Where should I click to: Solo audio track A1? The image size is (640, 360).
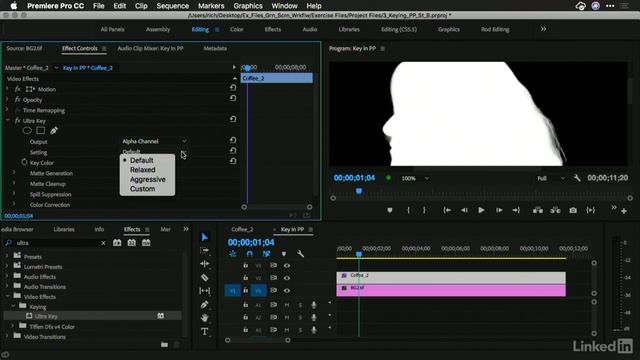[300, 305]
